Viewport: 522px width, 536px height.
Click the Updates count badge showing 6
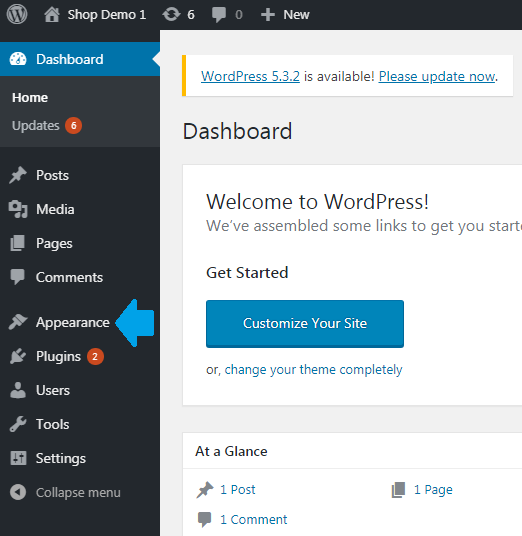tap(73, 125)
